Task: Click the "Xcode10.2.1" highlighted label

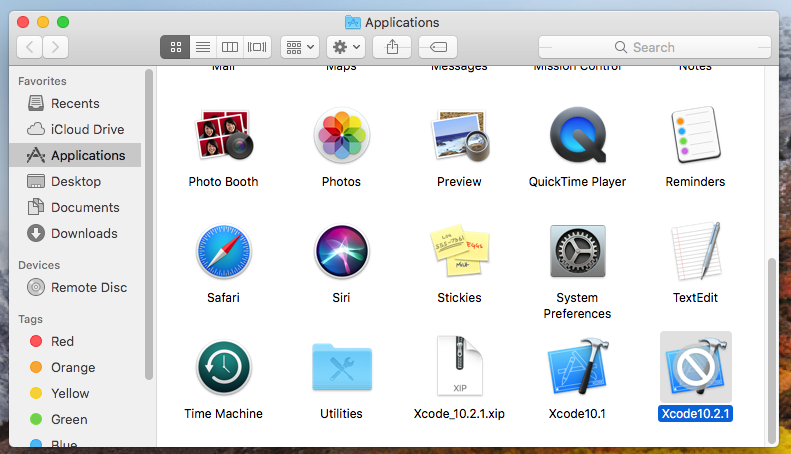Action: 695,414
